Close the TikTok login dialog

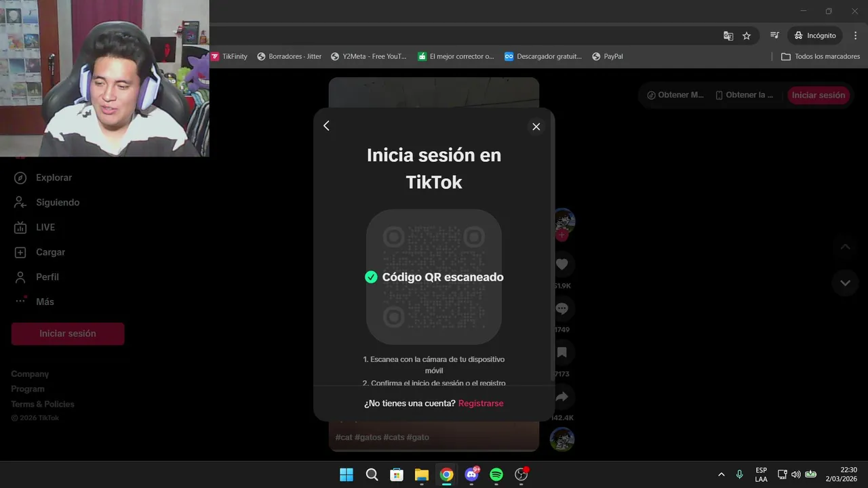536,127
